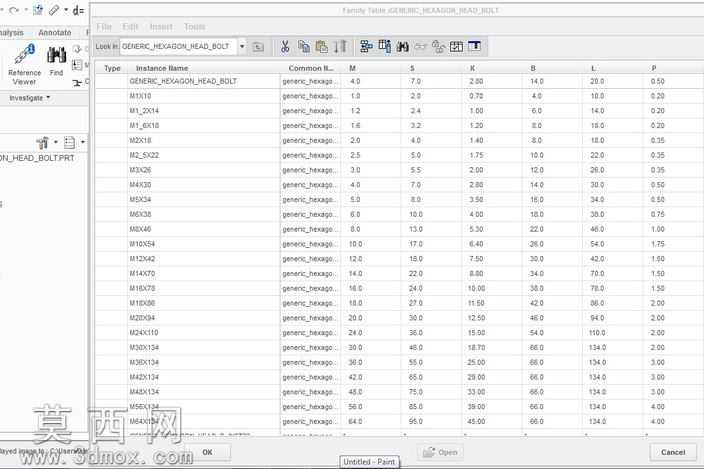Open the Look In dropdown arrow
Image resolution: width=704 pixels, height=469 pixels.
242,46
